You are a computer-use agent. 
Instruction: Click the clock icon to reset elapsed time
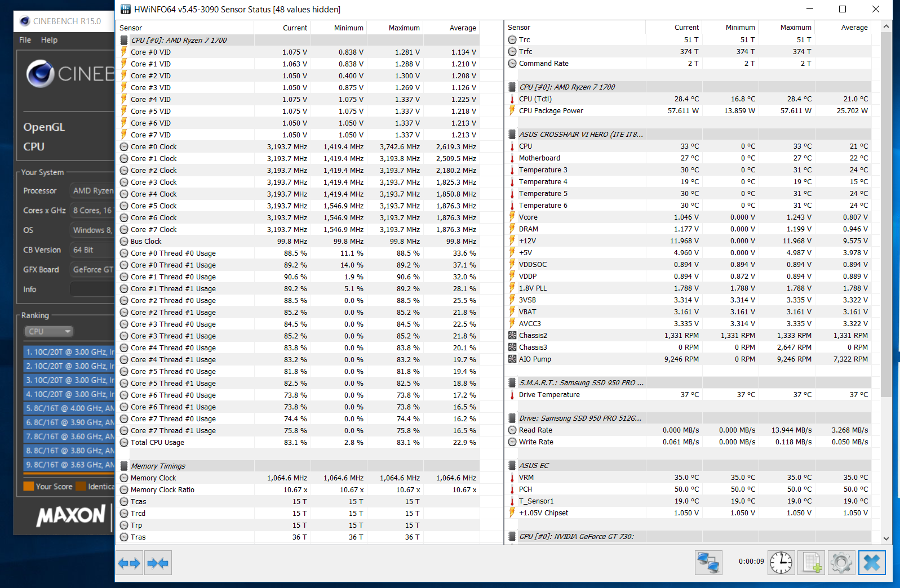(781, 563)
